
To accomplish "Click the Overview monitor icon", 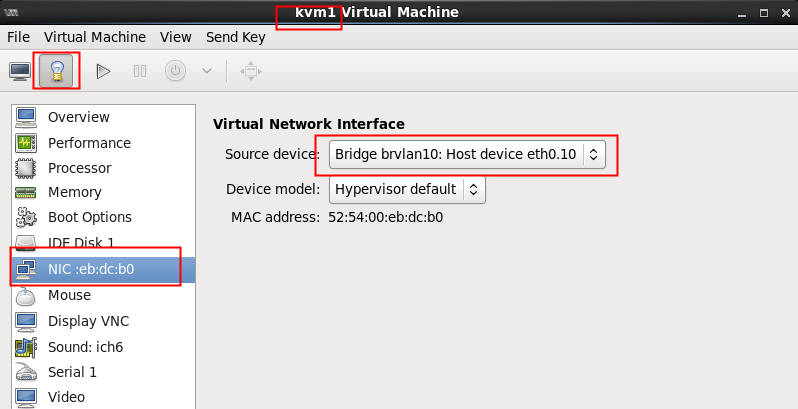I will point(26,117).
